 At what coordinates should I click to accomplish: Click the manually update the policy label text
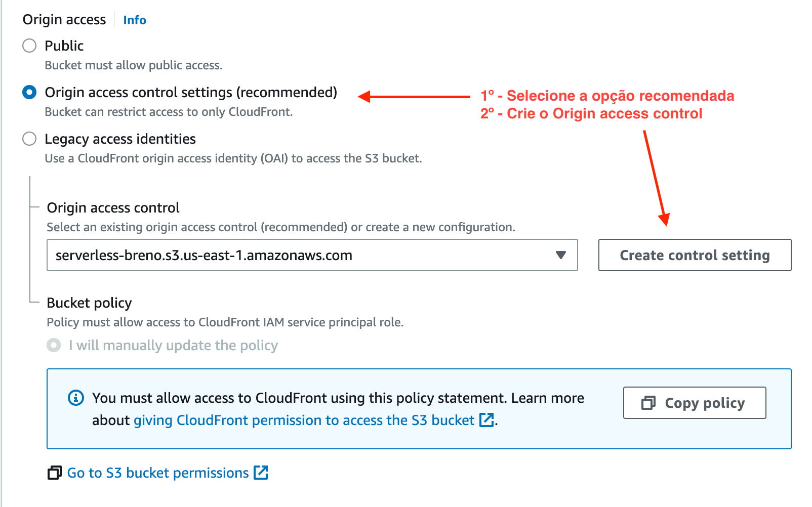173,345
